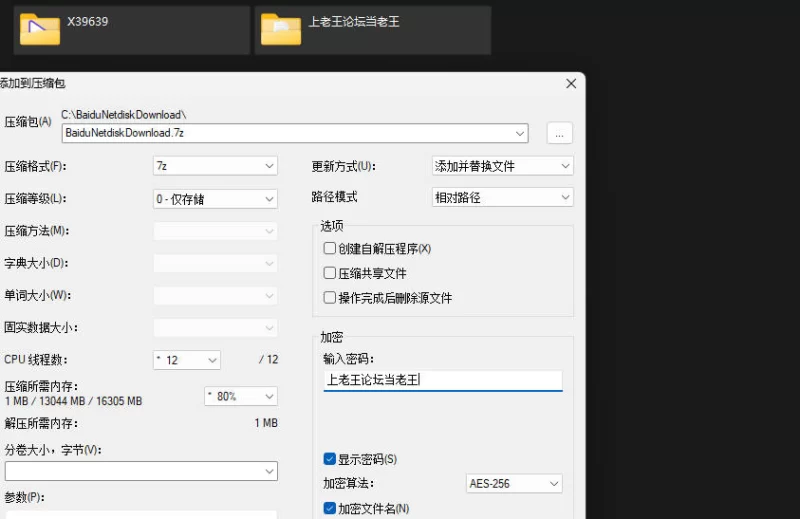Click the 上老王论坛当老王 folder name text
Image resolution: width=800 pixels, height=519 pixels.
click(x=354, y=21)
